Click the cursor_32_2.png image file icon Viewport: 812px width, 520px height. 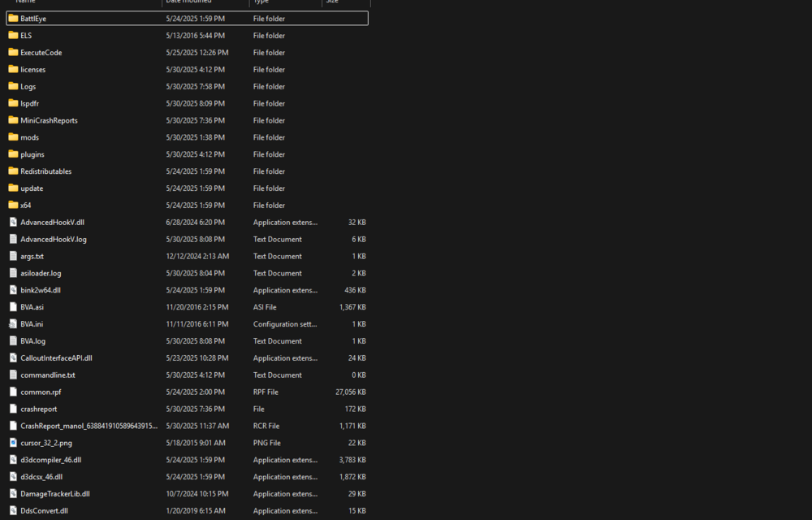pos(13,443)
